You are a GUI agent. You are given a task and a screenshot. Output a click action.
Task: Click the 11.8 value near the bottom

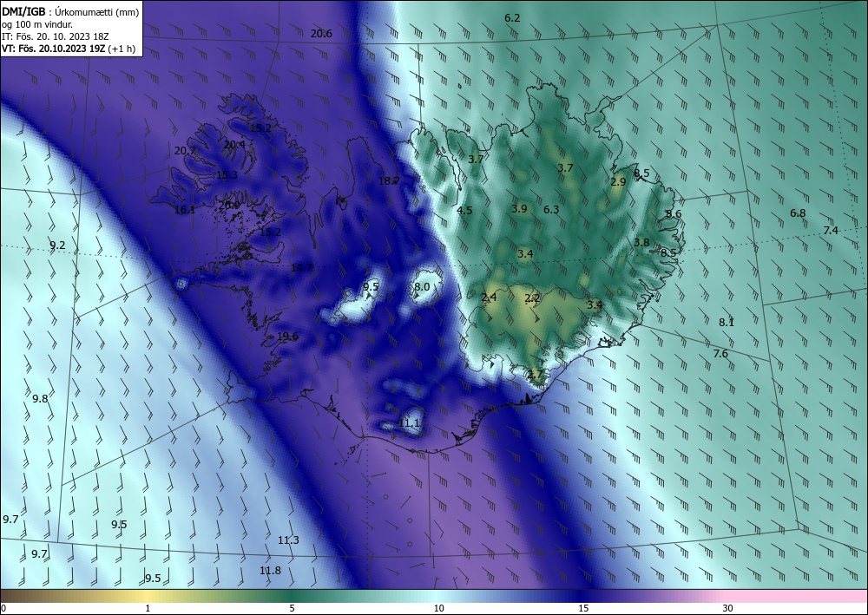coord(270,570)
